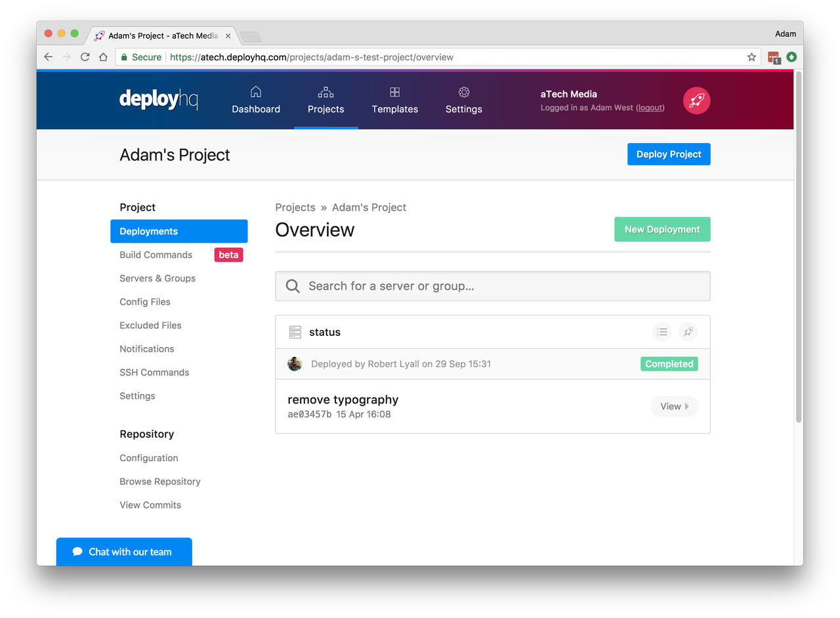
Task: Click the Templates icon in navigation
Action: coord(394,93)
